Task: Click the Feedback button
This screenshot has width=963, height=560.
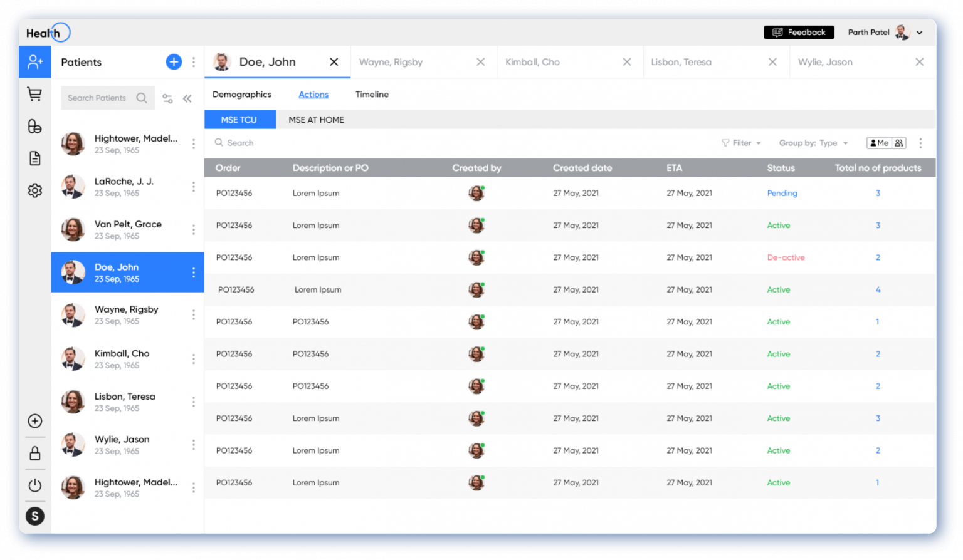Action: click(x=799, y=32)
